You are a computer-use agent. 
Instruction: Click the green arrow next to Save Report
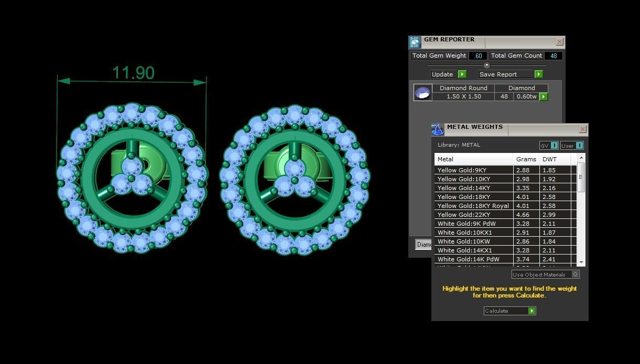pos(538,74)
